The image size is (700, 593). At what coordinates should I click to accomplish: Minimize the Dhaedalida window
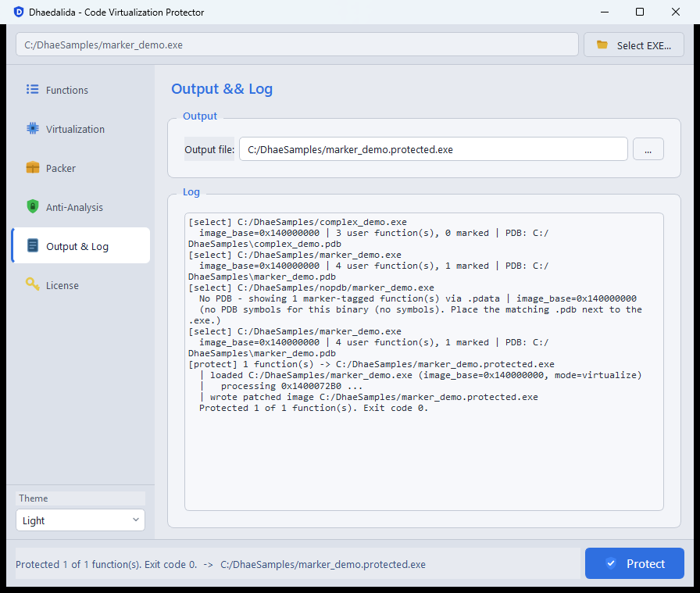tap(605, 12)
